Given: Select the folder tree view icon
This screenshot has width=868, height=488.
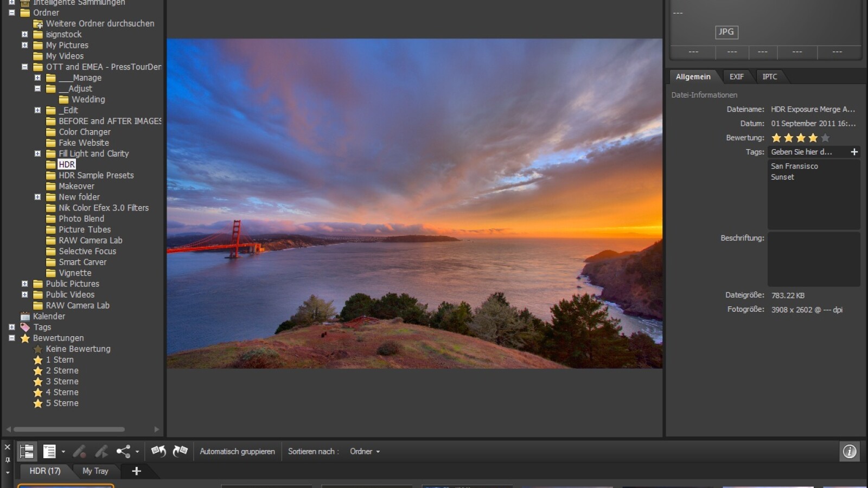Looking at the screenshot, I should [27, 451].
